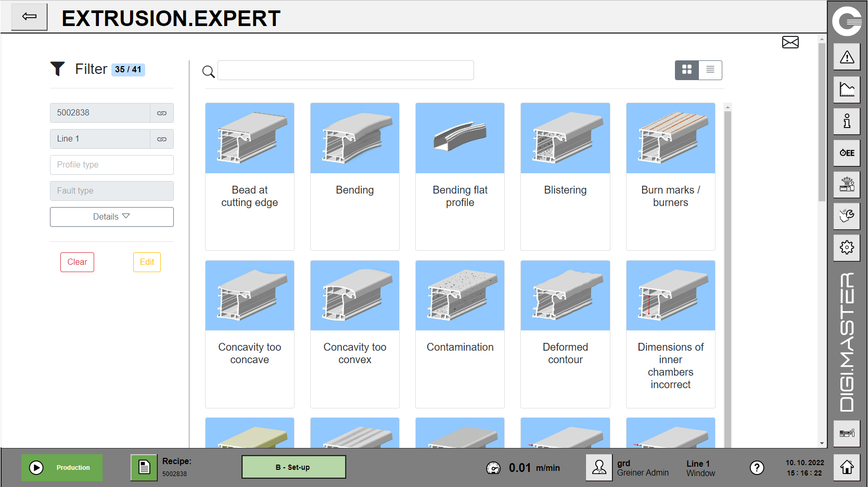
Task: Open the trend chart icon in sidebar
Action: [x=847, y=89]
